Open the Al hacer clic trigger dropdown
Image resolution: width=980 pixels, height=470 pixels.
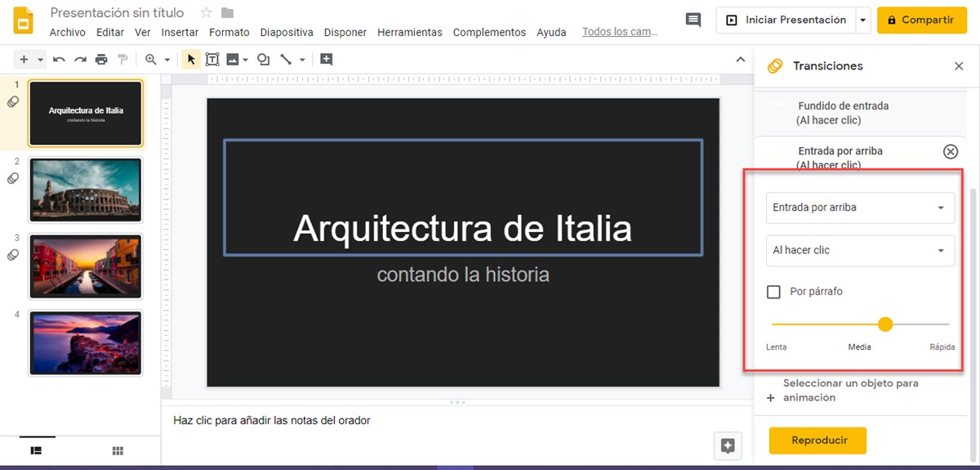coord(860,250)
